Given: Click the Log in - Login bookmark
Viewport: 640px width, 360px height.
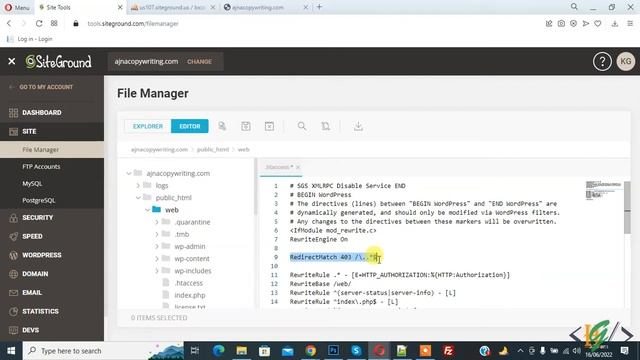Looking at the screenshot, I should click(x=30, y=39).
